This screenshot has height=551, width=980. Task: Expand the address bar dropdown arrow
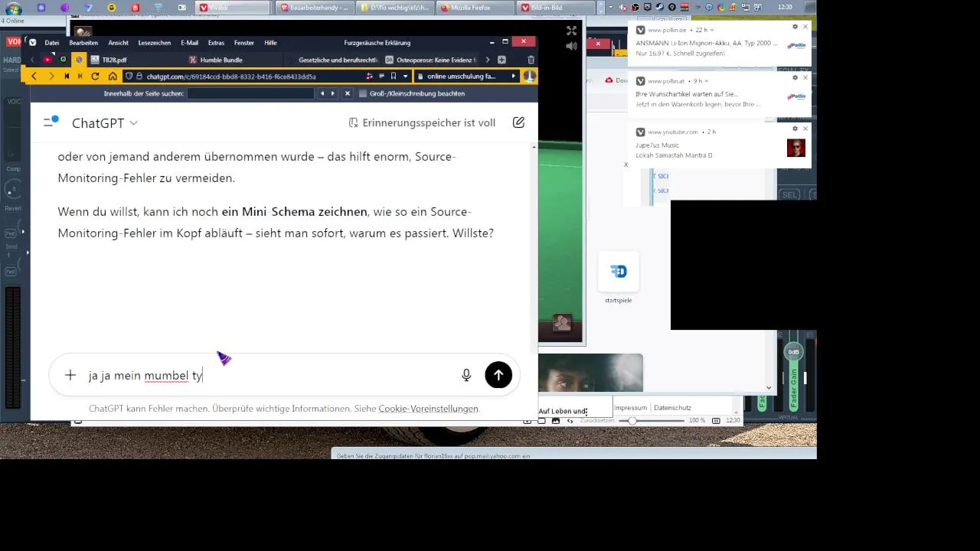(405, 77)
